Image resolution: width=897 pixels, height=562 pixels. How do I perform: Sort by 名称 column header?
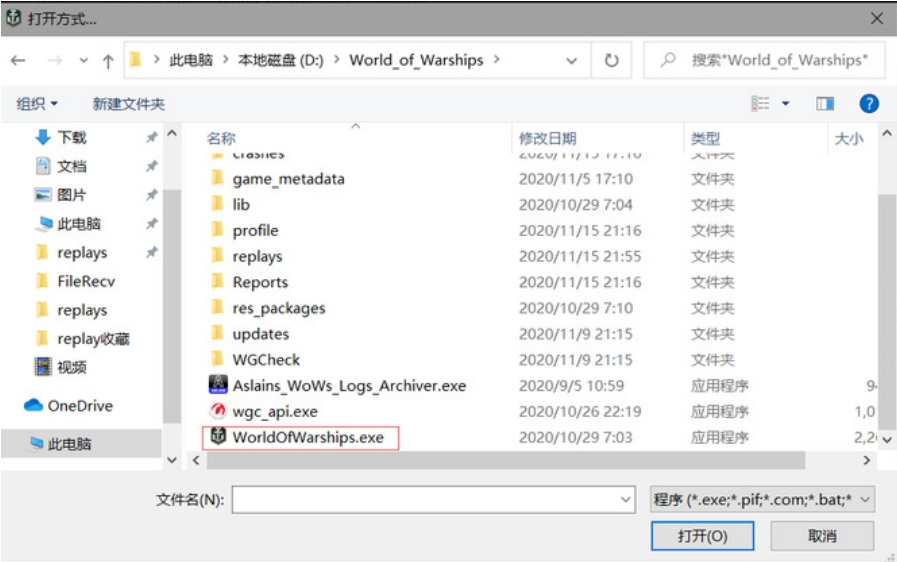[x=221, y=138]
